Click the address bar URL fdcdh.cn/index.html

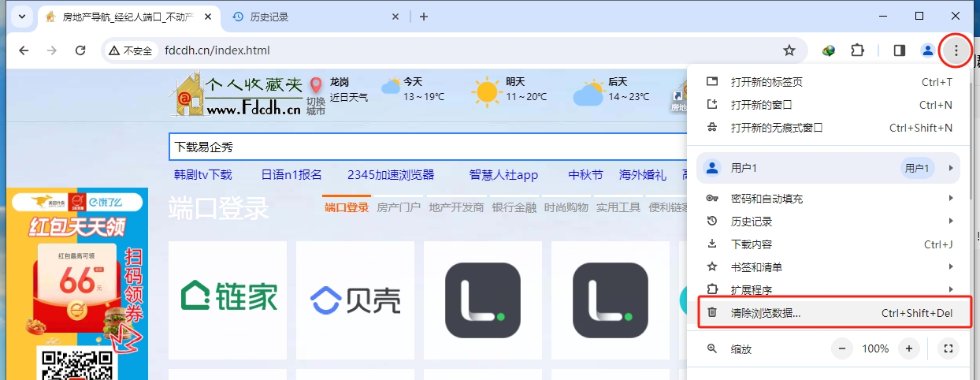coord(217,50)
